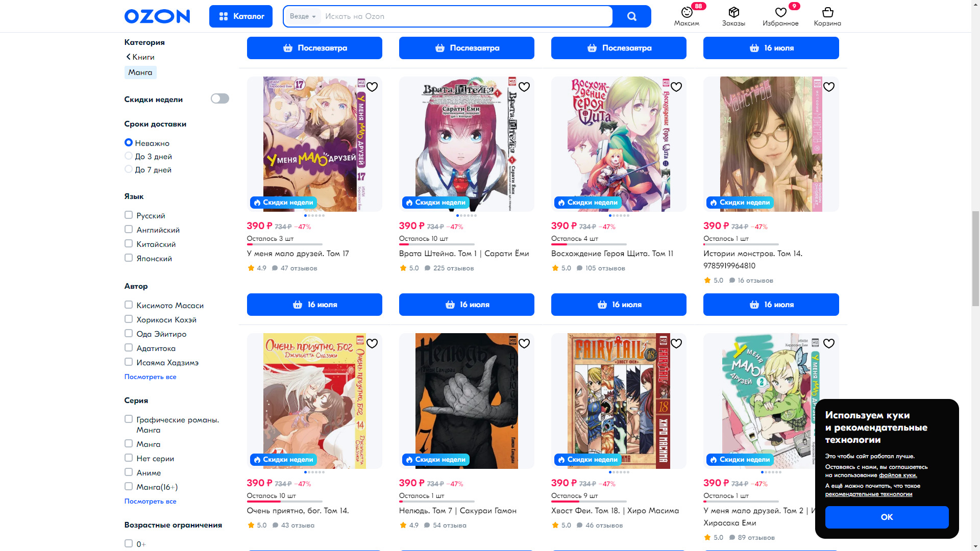Check the Русский language checkbox
The height and width of the screenshot is (551, 980).
pyautogui.click(x=129, y=215)
